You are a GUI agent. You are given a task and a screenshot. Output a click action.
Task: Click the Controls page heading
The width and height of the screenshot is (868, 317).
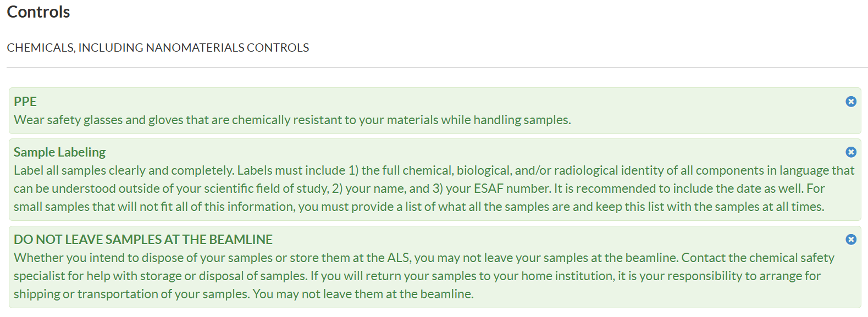(38, 12)
